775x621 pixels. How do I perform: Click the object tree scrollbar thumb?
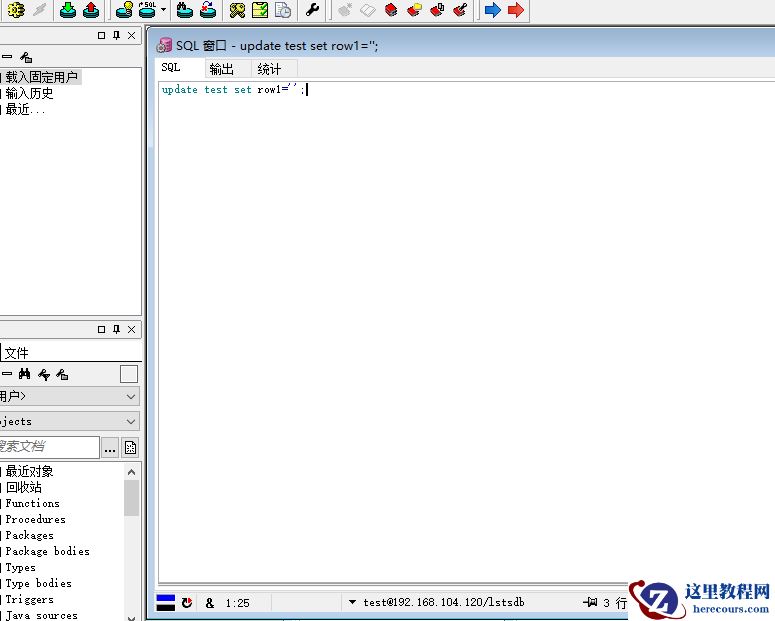(131, 498)
